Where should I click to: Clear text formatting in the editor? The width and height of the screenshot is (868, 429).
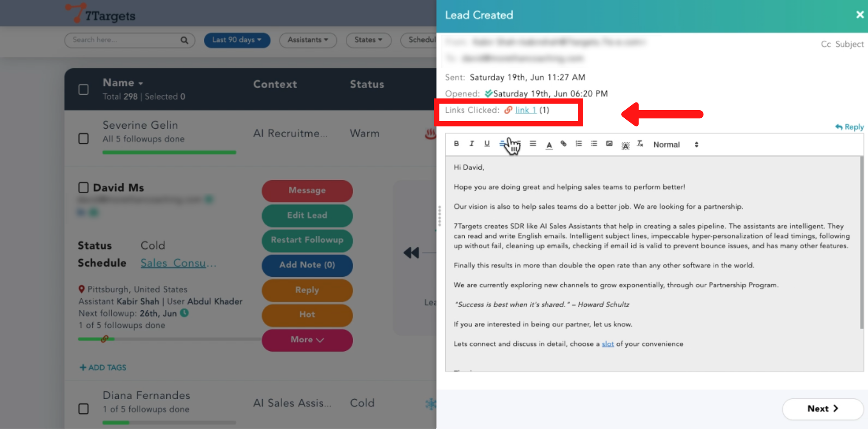click(640, 144)
